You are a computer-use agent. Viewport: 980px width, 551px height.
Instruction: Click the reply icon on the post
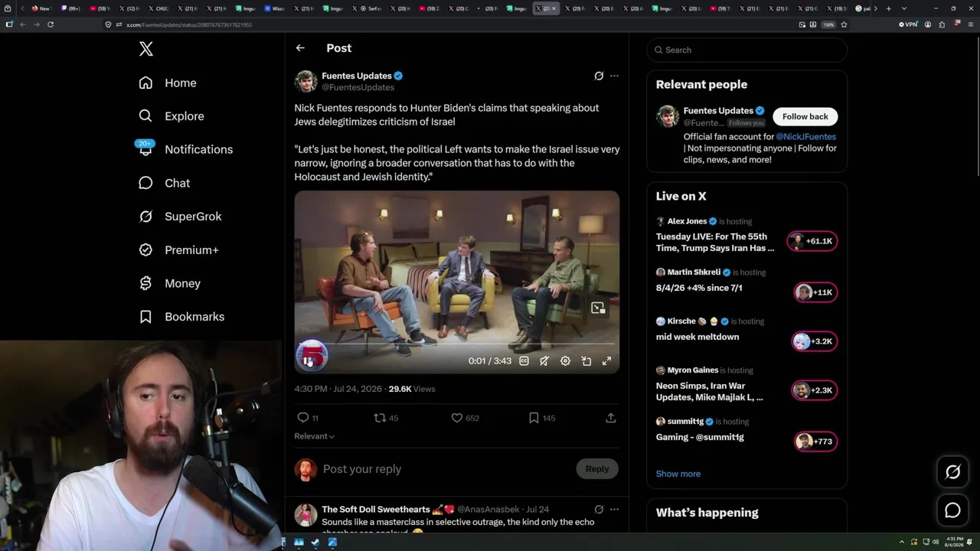[x=303, y=418]
